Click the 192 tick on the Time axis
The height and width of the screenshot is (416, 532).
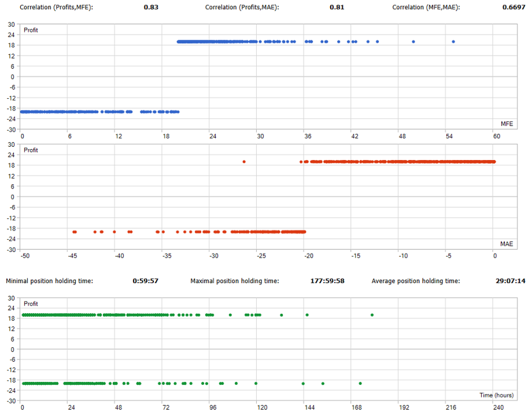pyautogui.click(x=404, y=407)
